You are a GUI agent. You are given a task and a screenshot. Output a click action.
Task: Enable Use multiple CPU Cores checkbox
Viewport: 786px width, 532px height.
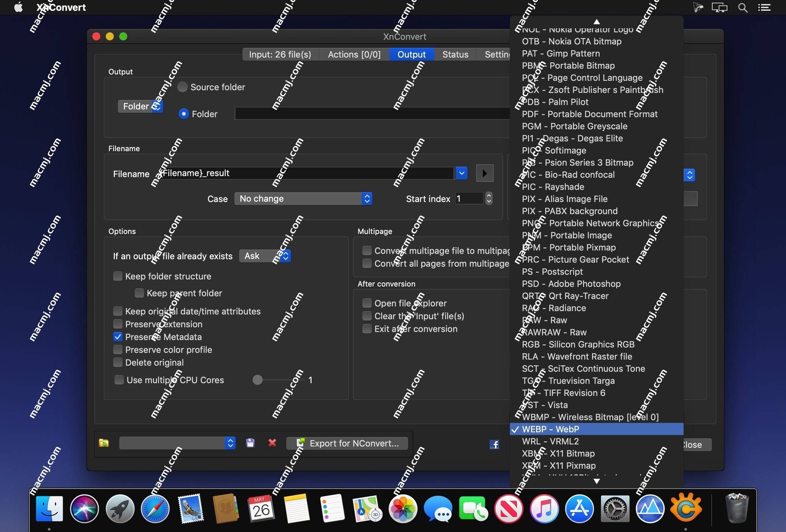click(x=118, y=379)
